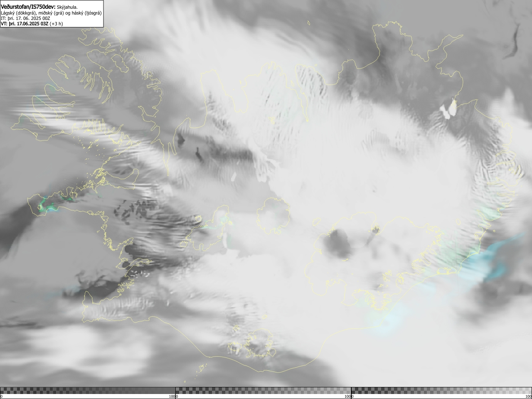Click the 'VT: þri. 17.06.2025 03Z (+3 h)' line
The image size is (532, 399).
[32, 24]
